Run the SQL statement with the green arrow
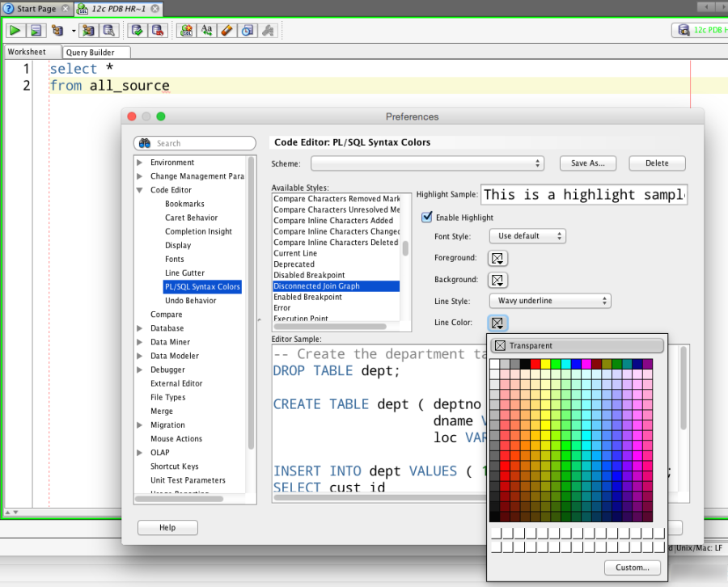 [x=15, y=30]
